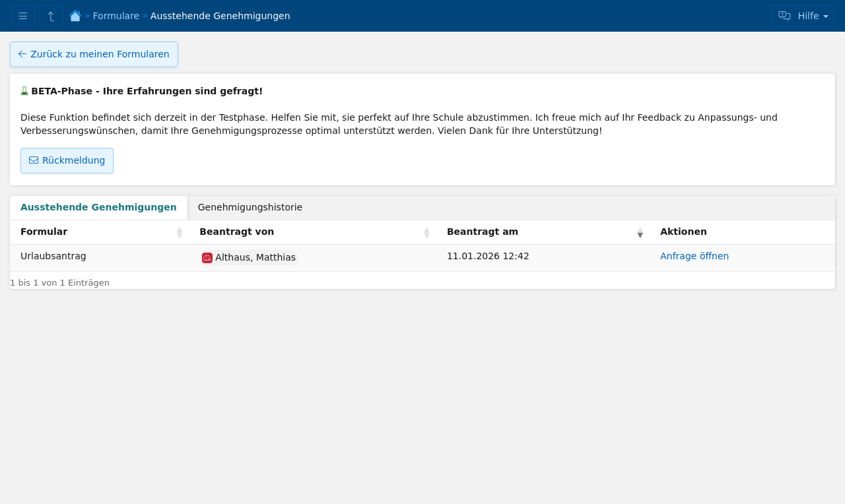Image resolution: width=845 pixels, height=504 pixels.
Task: Open the hamburger main menu
Action: pos(23,16)
